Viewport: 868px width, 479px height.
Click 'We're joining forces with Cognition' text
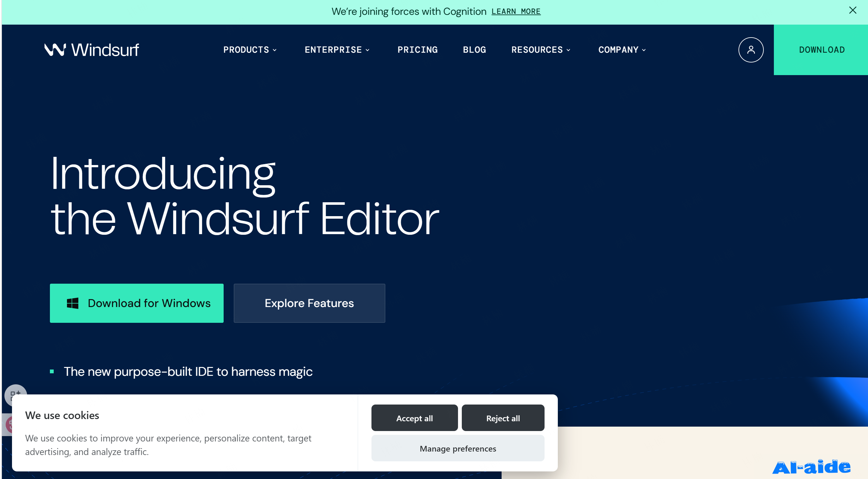pyautogui.click(x=409, y=11)
